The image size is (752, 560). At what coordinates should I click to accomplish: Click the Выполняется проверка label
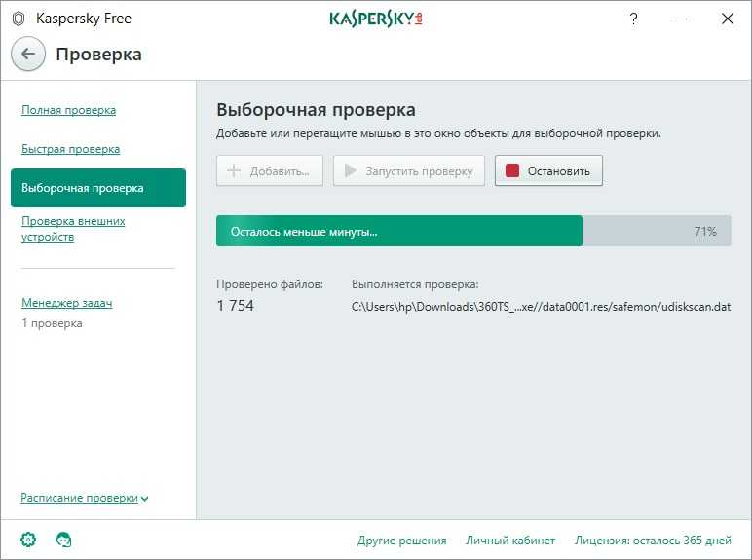click(x=415, y=284)
